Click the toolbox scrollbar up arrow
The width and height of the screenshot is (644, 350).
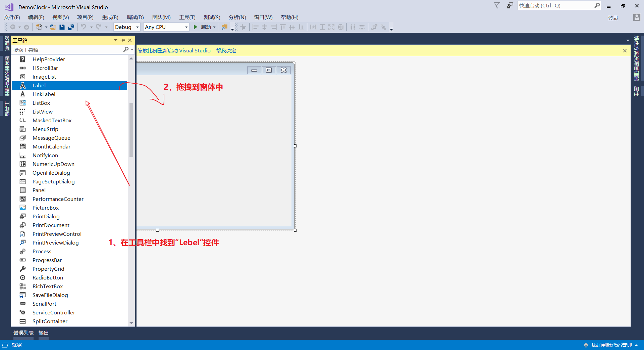click(x=131, y=58)
